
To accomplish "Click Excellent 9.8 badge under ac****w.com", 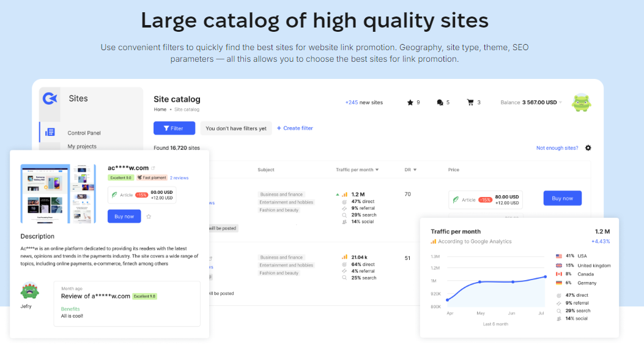I will [x=120, y=178].
